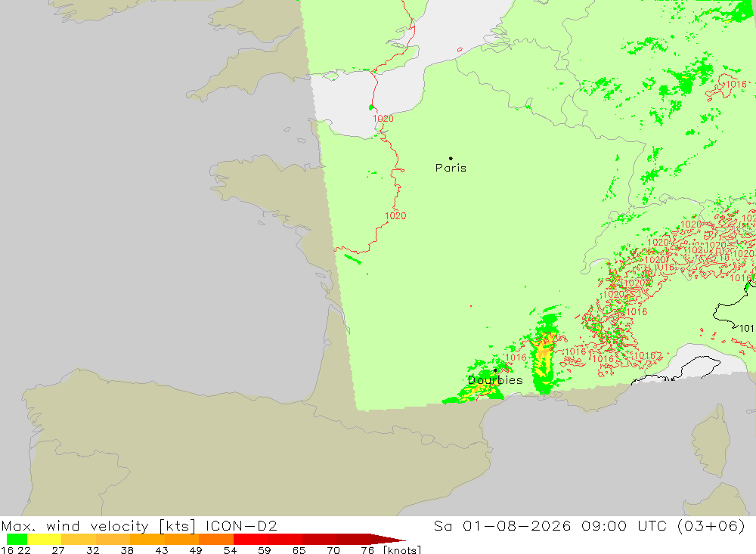Select the orange 38–43 knots legend swatch
The width and height of the screenshot is (756, 554).
coord(147,539)
